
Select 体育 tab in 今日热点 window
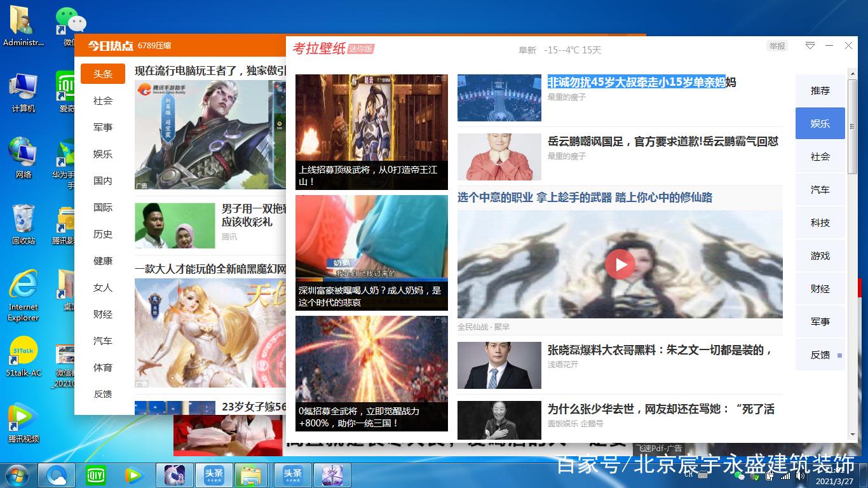103,367
